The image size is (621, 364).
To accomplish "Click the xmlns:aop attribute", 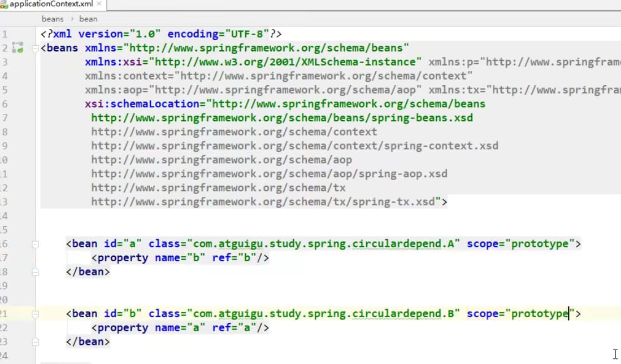I will (x=253, y=90).
